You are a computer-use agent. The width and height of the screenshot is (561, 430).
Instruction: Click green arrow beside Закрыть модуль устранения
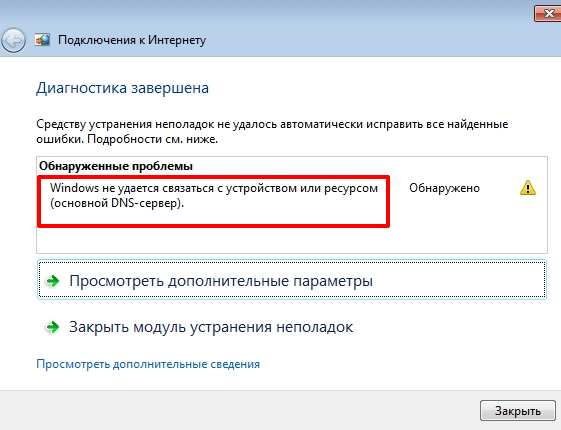click(x=53, y=327)
